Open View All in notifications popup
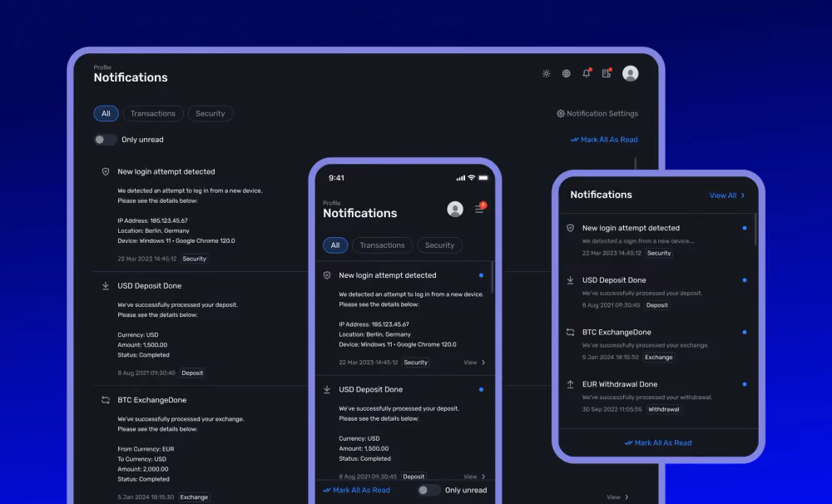 click(727, 195)
